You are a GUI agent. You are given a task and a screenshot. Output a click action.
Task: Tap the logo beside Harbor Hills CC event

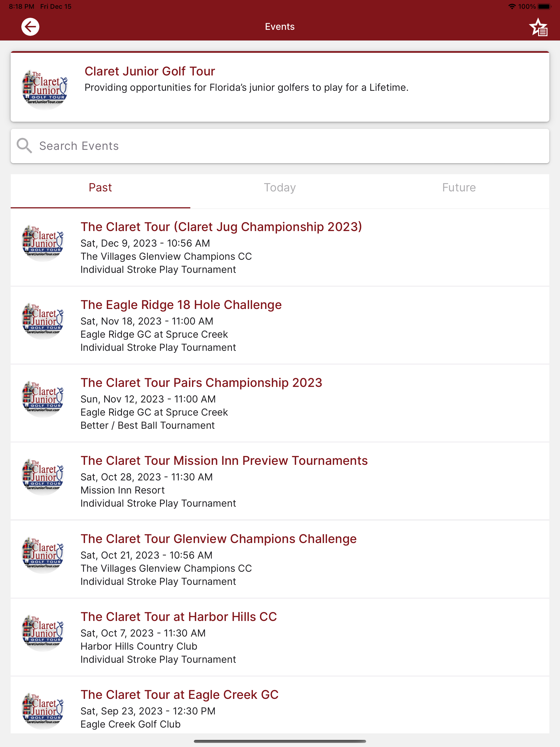coord(43,632)
